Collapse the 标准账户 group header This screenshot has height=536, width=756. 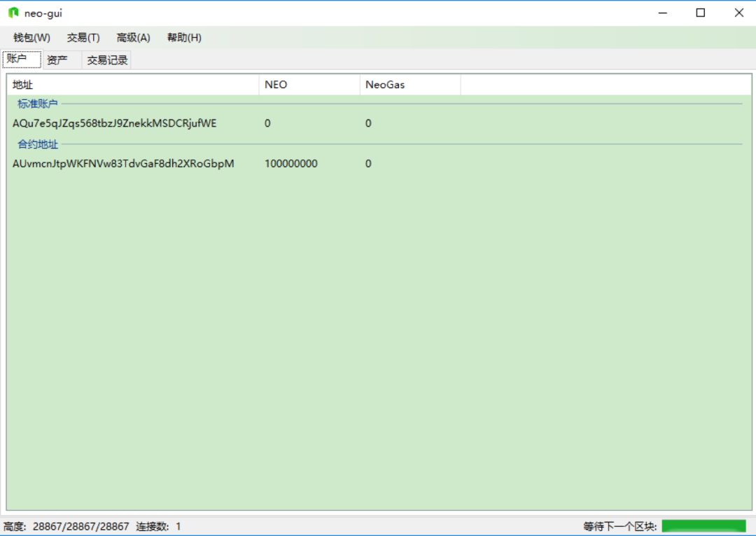pyautogui.click(x=38, y=104)
